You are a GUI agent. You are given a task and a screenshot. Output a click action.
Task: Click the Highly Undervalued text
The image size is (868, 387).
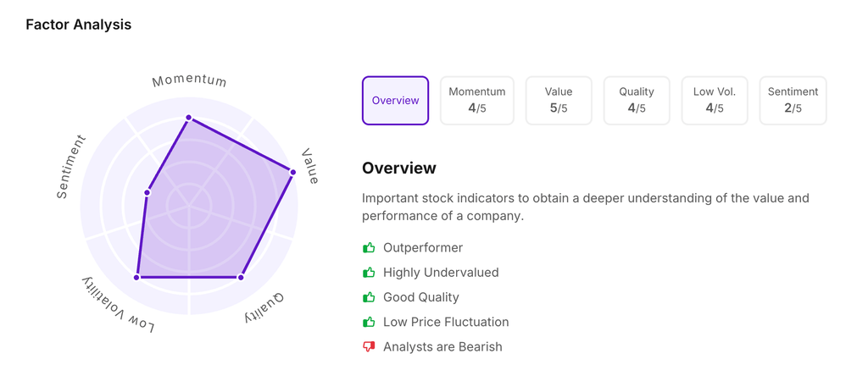click(441, 273)
